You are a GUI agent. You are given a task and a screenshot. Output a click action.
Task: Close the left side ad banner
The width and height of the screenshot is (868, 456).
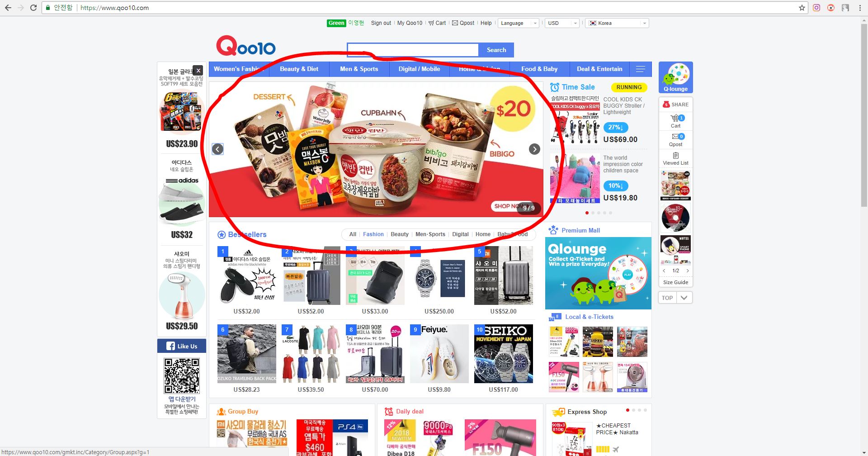198,71
